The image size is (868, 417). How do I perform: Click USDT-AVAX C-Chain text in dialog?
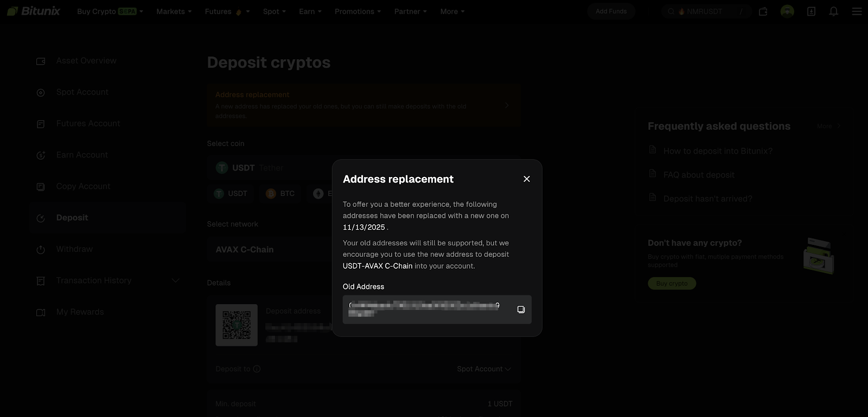click(378, 266)
